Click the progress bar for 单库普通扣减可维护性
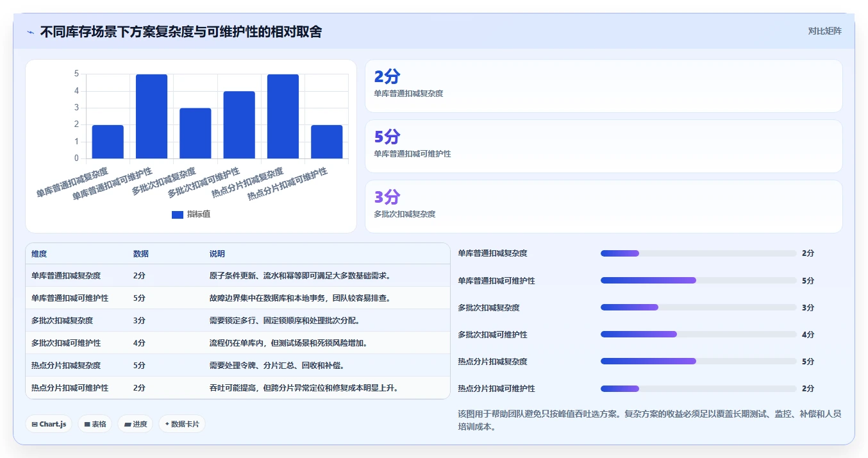Image resolution: width=868 pixels, height=458 pixels. click(x=698, y=280)
